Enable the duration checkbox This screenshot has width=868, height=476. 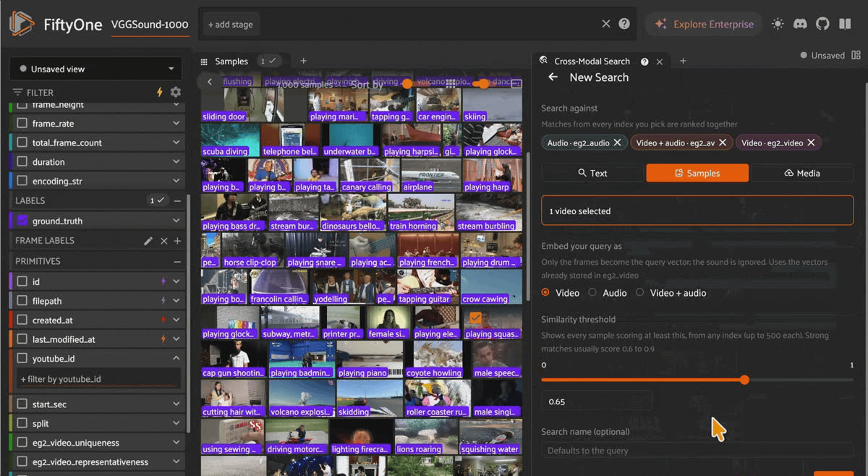tap(22, 162)
